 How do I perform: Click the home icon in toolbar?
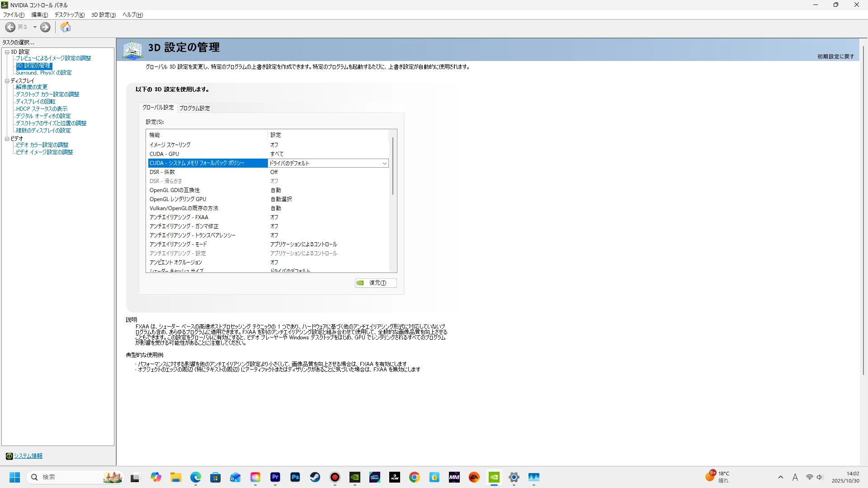[x=66, y=27]
